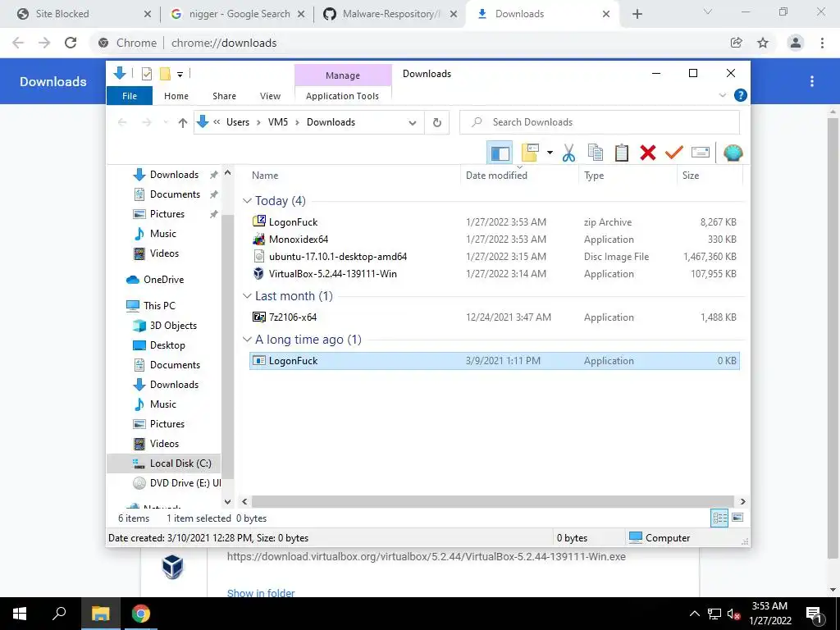840x630 pixels.
Task: Open the File ribbon tab
Action: 130,96
